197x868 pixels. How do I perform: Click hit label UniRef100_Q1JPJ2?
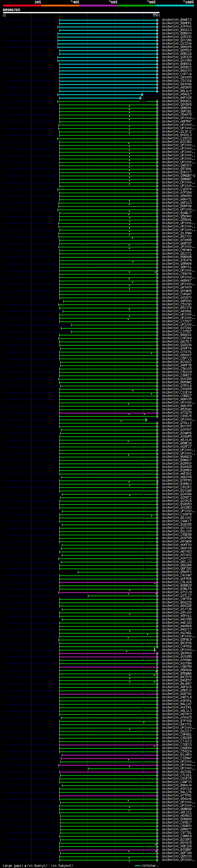coord(177,131)
